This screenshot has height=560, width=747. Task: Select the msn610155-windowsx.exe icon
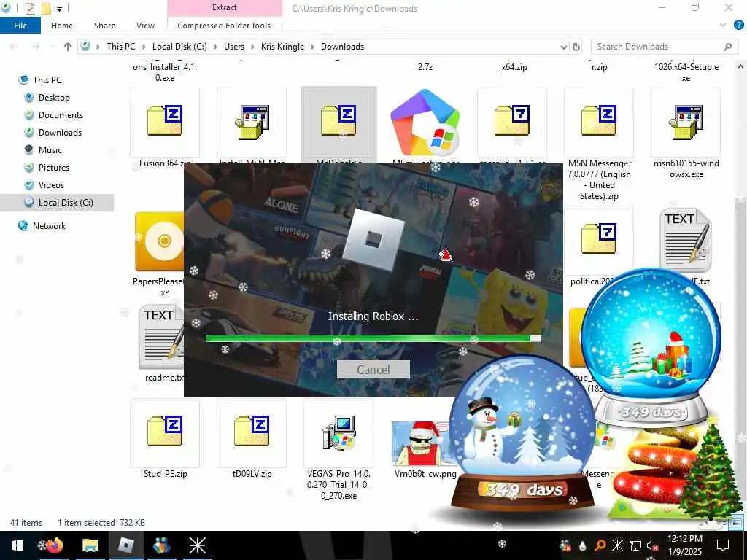[686, 122]
